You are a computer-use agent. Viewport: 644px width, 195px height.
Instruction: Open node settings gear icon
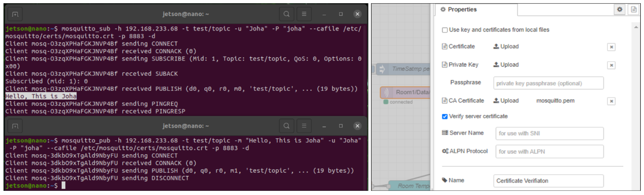click(619, 9)
